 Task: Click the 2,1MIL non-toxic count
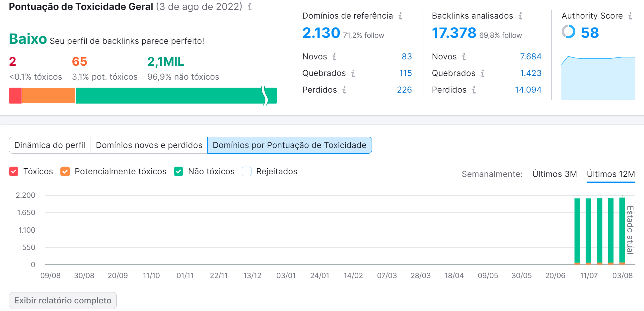pos(166,61)
